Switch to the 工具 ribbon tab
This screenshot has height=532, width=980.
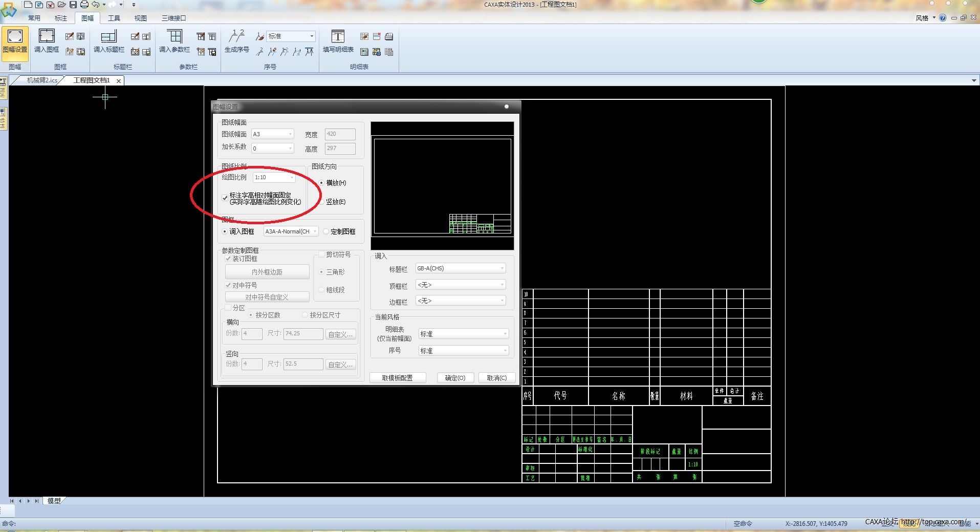coord(114,18)
